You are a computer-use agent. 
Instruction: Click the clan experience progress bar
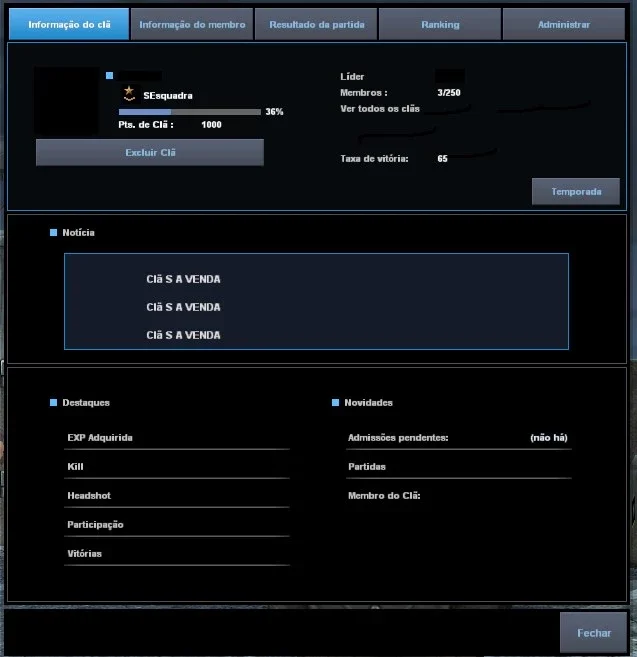[x=190, y=112]
